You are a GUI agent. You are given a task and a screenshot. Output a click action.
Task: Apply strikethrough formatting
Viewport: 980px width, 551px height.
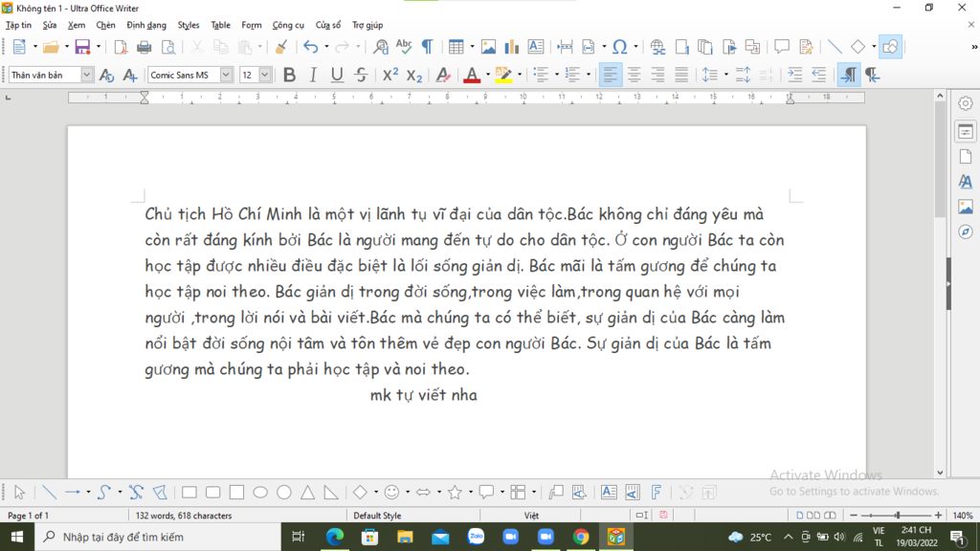361,75
